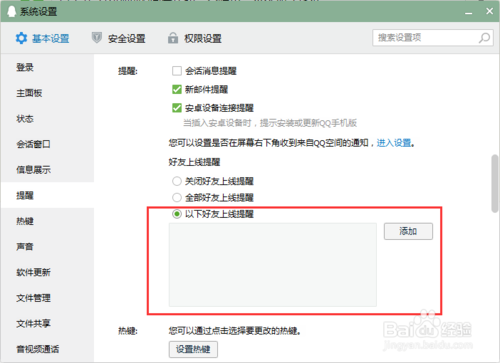The image size is (500, 363).
Task: Open 会话窗口 in the sidebar
Action: (47, 144)
